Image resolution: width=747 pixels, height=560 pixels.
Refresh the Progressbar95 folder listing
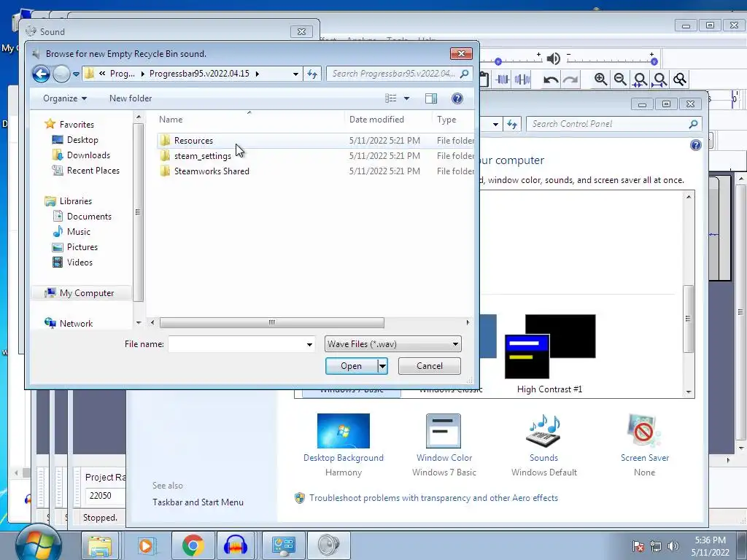(312, 74)
